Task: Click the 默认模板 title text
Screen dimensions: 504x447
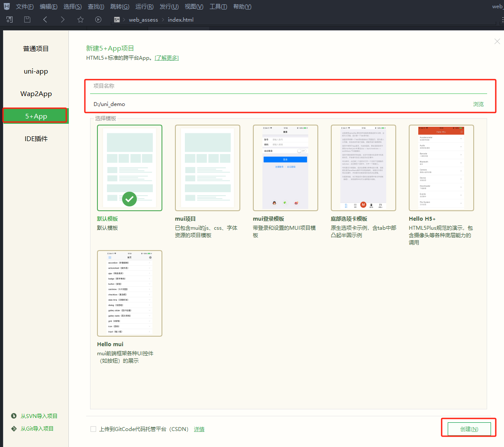Action: pos(107,219)
